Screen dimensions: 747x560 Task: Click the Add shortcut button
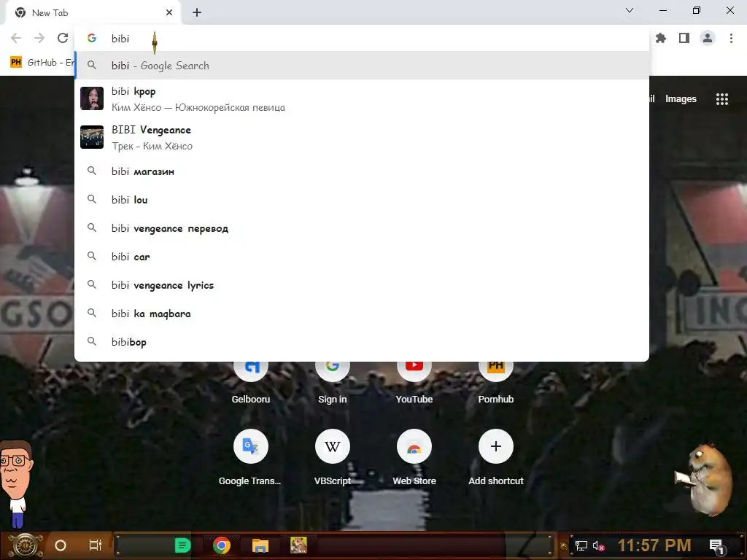tap(496, 457)
